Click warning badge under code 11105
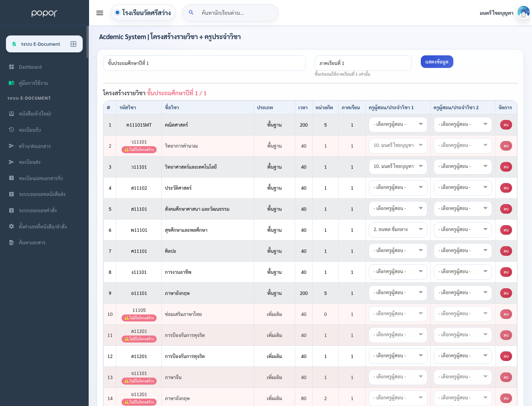The height and width of the screenshot is (406, 532). tap(139, 318)
